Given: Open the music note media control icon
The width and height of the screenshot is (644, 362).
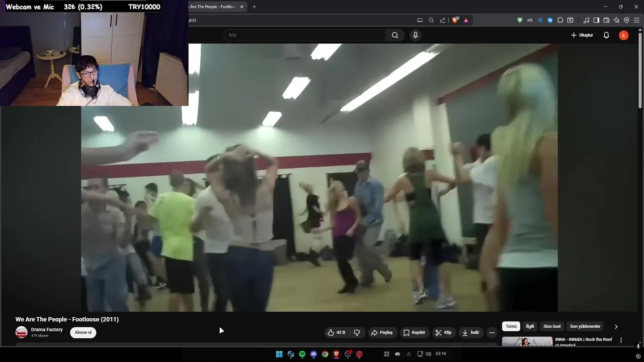Looking at the screenshot, I should (586, 20).
